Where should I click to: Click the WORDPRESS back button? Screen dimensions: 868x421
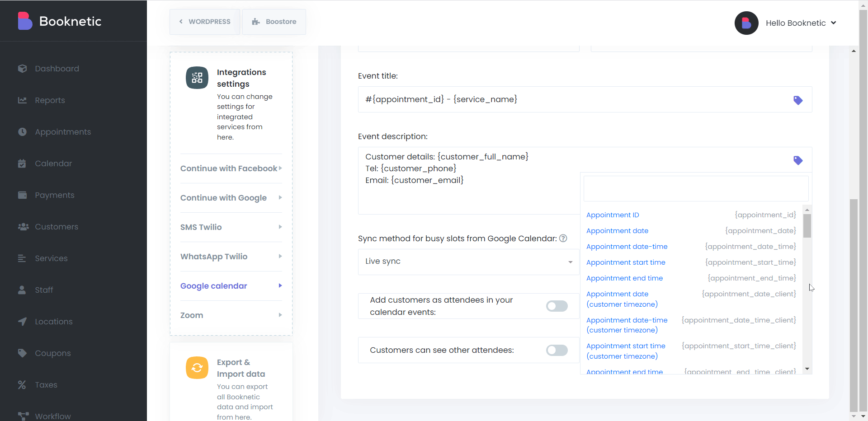point(205,22)
